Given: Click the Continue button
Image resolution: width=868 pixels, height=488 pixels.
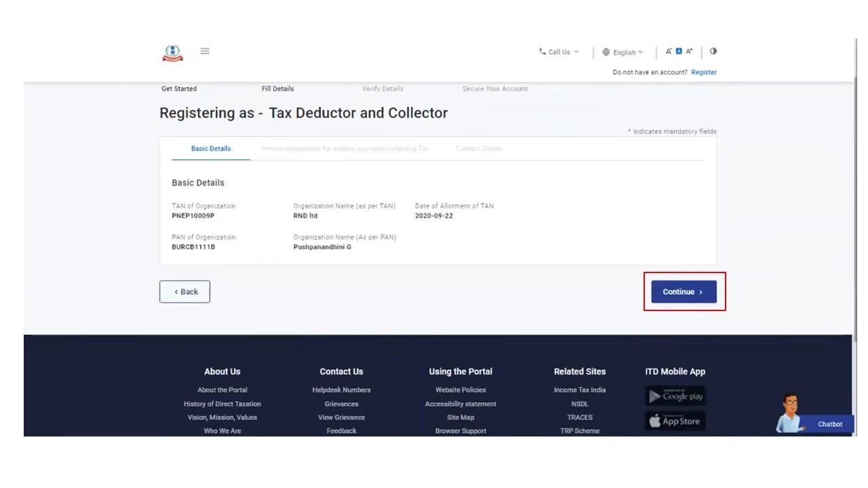Looking at the screenshot, I should [x=684, y=291].
